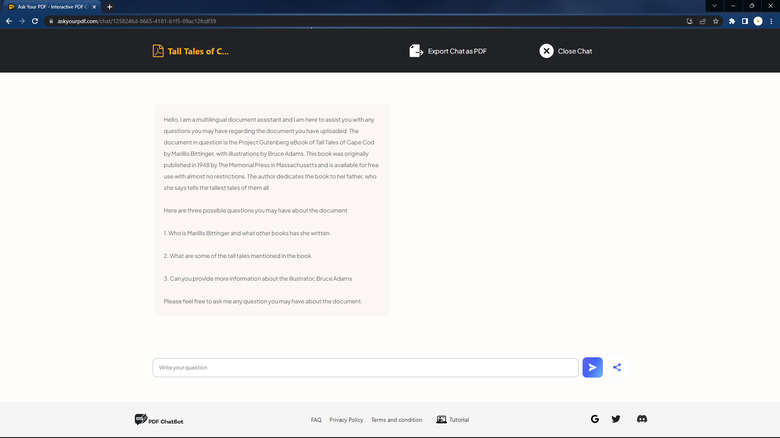Click the share chat icon
Image resolution: width=780 pixels, height=438 pixels.
(x=617, y=367)
